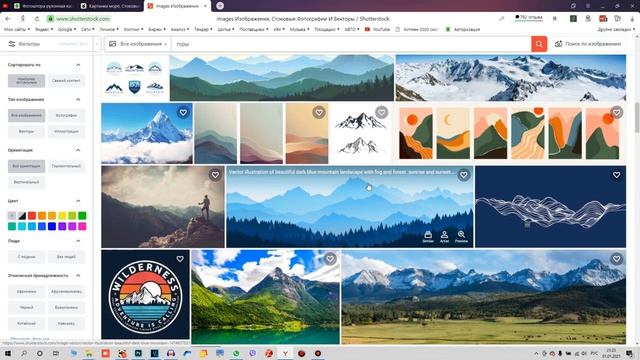Open a new browser tab
The image size is (640, 360).
point(220,6)
